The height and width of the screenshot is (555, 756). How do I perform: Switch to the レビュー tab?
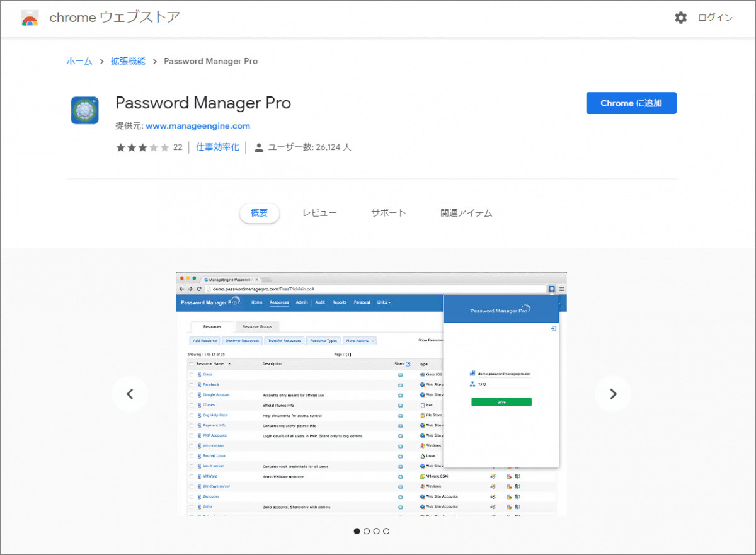[319, 213]
